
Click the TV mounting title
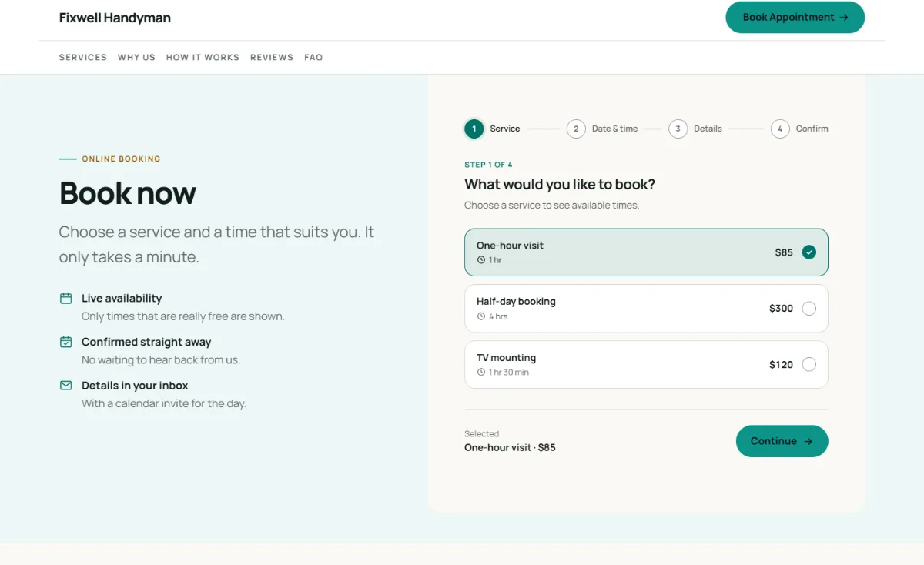pyautogui.click(x=506, y=358)
